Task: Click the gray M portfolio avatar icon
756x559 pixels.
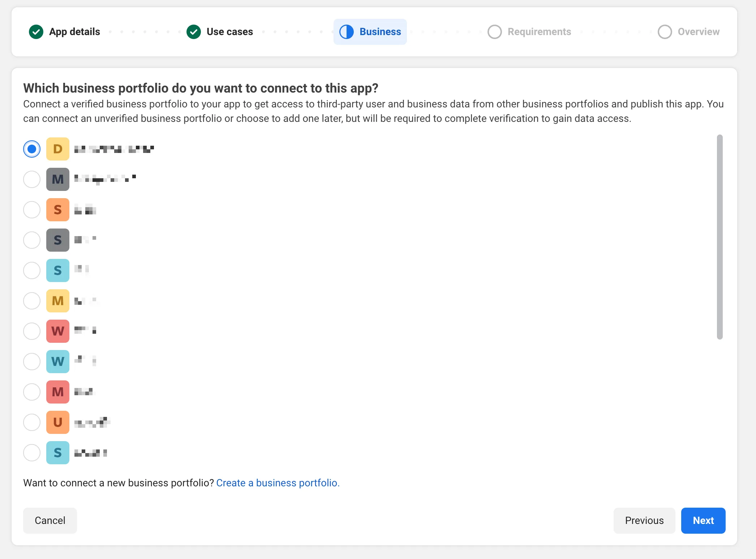Action: click(x=58, y=179)
